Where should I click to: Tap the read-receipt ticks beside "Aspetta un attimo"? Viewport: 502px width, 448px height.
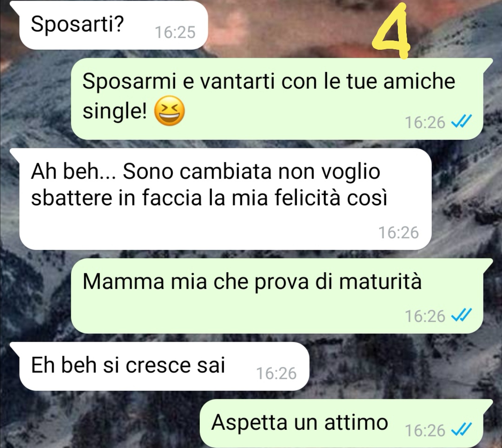coord(461,429)
